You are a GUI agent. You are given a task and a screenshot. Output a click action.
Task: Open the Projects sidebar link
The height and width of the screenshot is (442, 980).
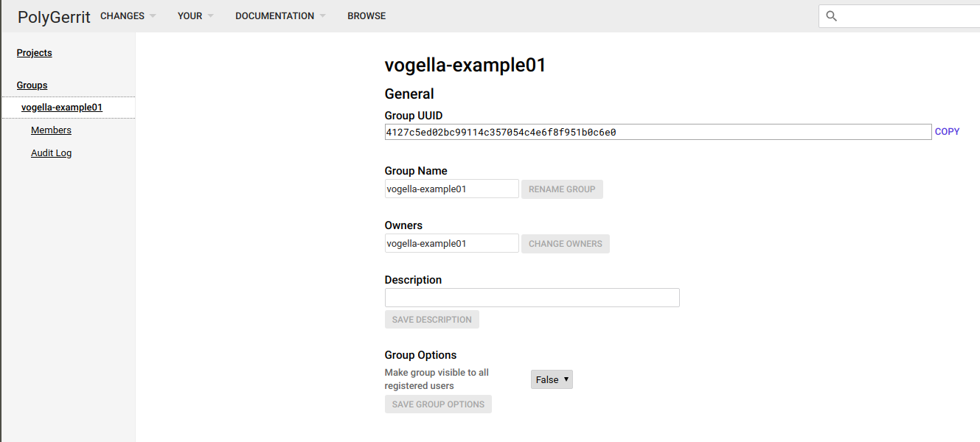click(x=35, y=53)
